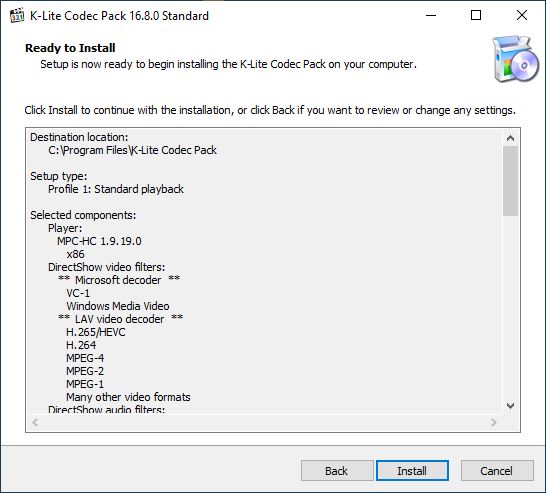Click the vertical scrollbar track below thumb
This screenshot has height=493, width=546.
click(510, 307)
